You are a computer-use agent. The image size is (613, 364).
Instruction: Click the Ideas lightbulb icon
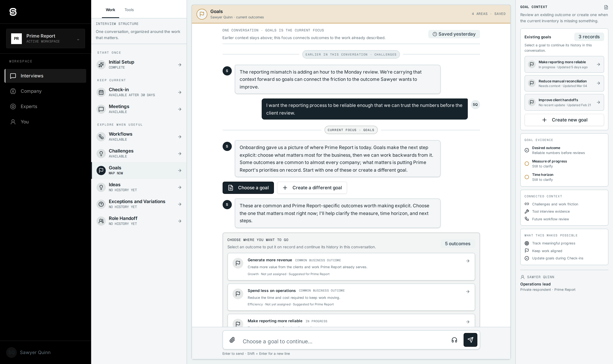(x=101, y=187)
